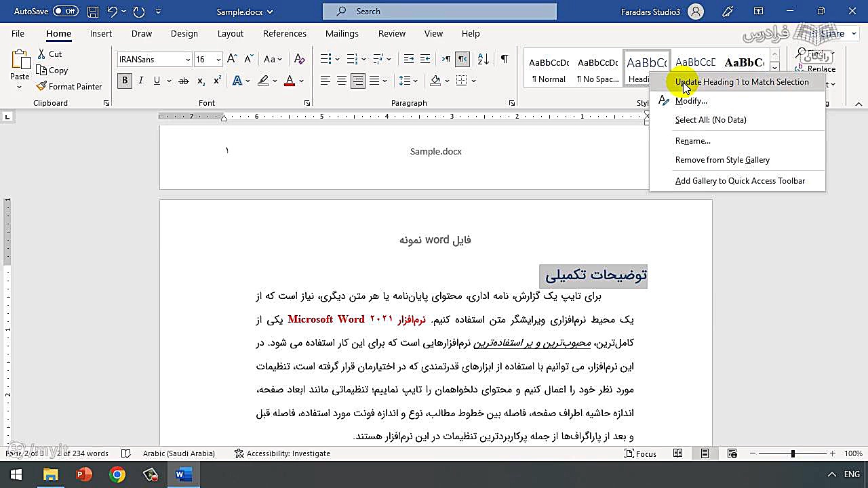This screenshot has height=488, width=868.
Task: Turn on the AutoSave switch
Action: click(66, 12)
